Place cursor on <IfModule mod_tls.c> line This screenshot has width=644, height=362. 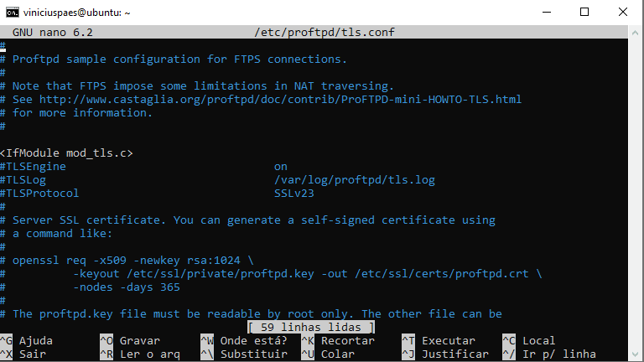[66, 153]
